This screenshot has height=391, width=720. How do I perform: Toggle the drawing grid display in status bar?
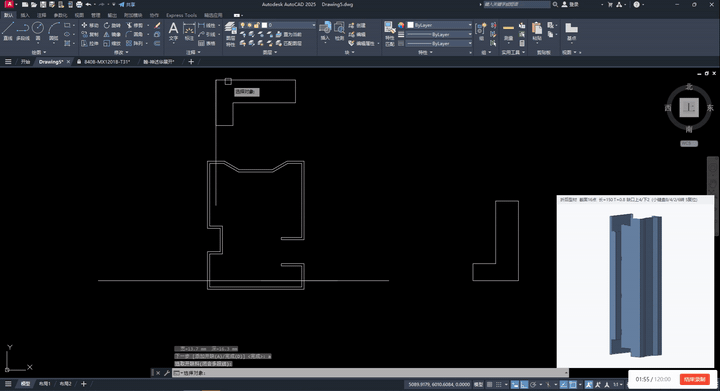pos(489,385)
